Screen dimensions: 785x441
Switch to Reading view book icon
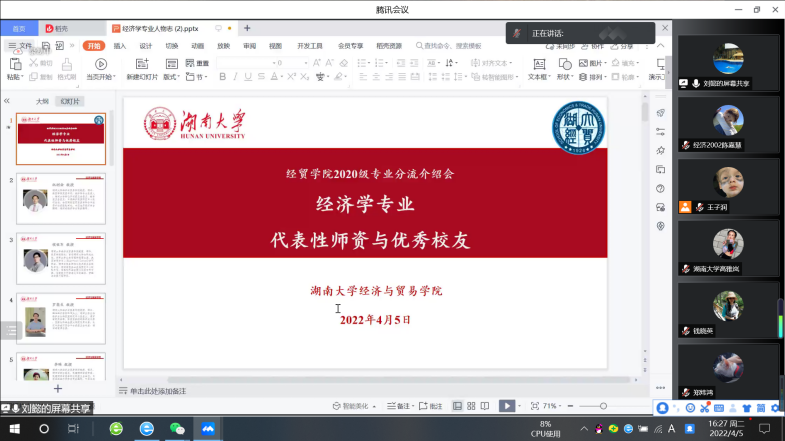pos(485,406)
